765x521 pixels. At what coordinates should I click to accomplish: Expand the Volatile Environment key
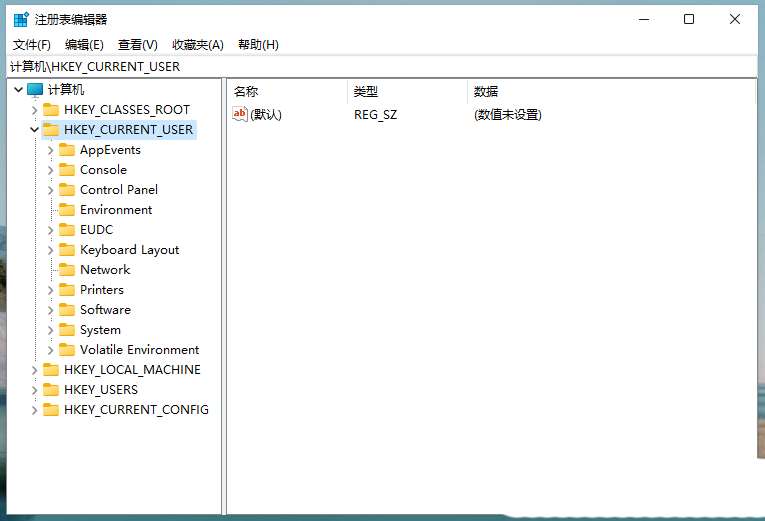pos(50,350)
